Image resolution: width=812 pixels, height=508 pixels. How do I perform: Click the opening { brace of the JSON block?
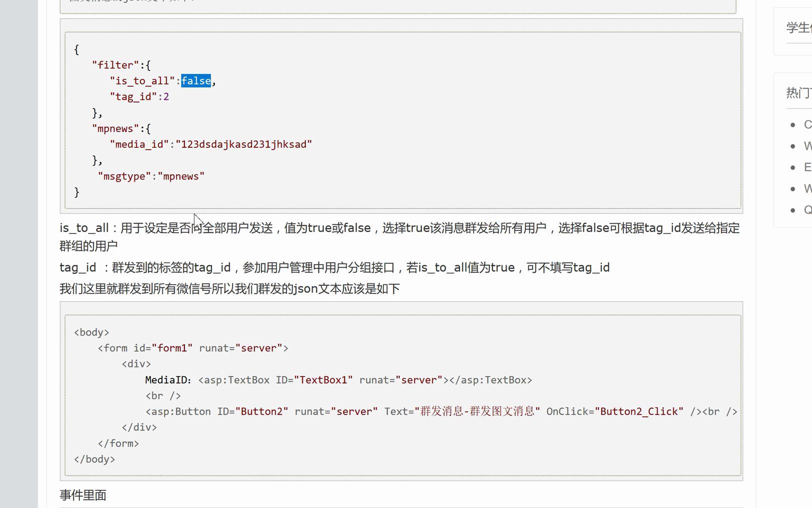point(76,49)
